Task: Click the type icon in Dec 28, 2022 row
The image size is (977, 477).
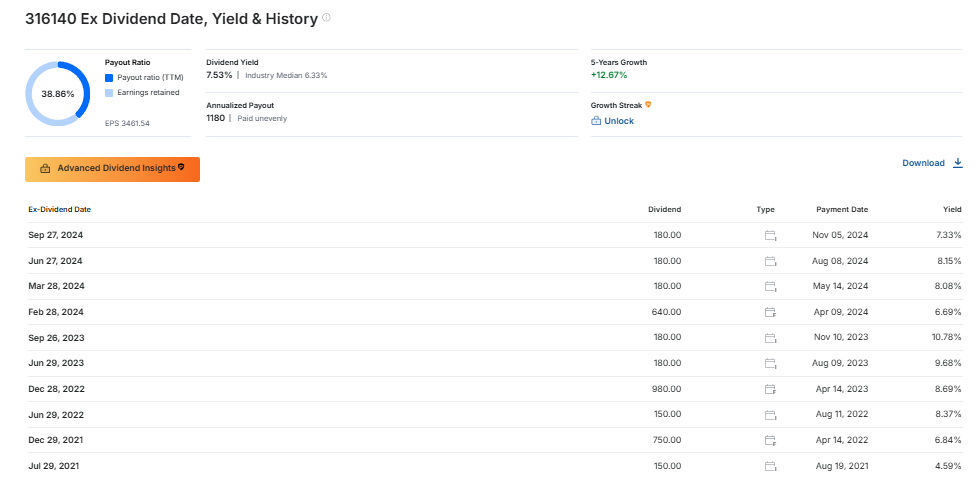Action: [771, 389]
